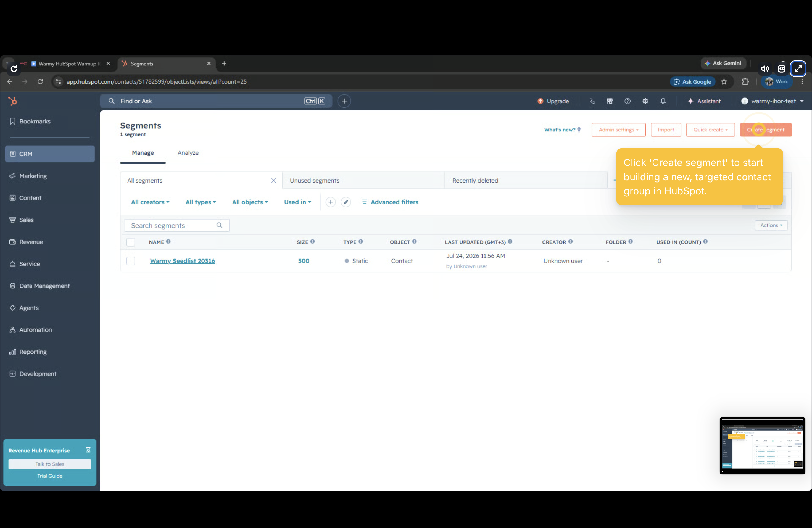Viewport: 812px width, 528px height.
Task: Click the HubSpot sprocket logo
Action: (13, 101)
